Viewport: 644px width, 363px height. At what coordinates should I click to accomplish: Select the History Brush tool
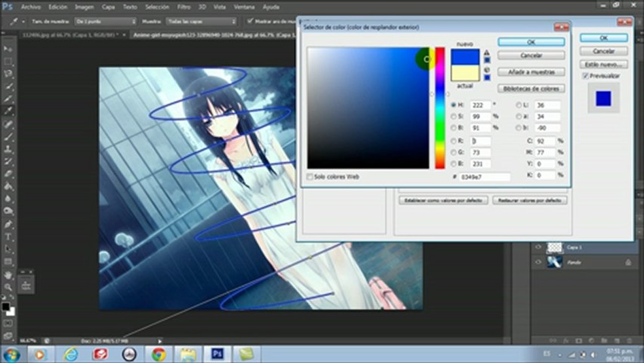coord(8,161)
